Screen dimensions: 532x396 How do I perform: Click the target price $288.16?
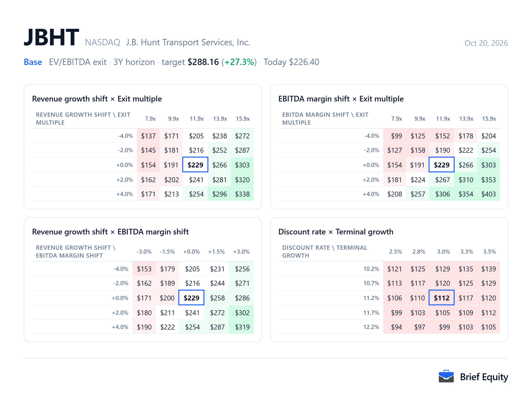pyautogui.click(x=203, y=62)
